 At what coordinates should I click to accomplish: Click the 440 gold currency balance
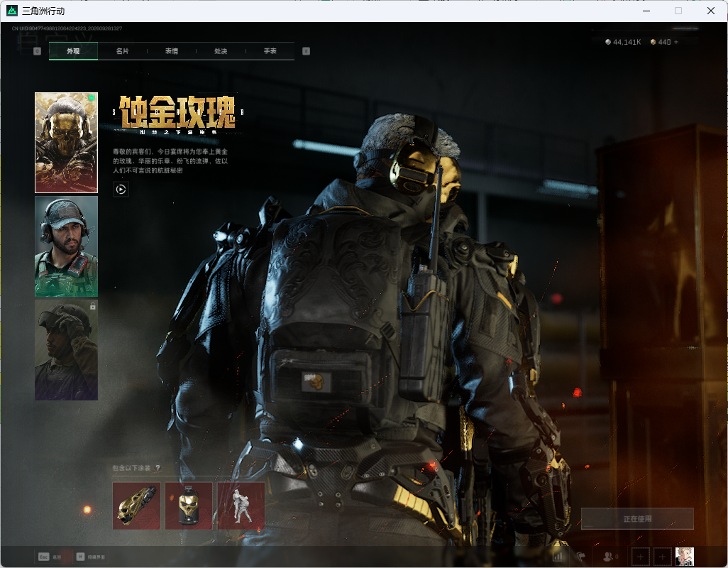pos(661,42)
